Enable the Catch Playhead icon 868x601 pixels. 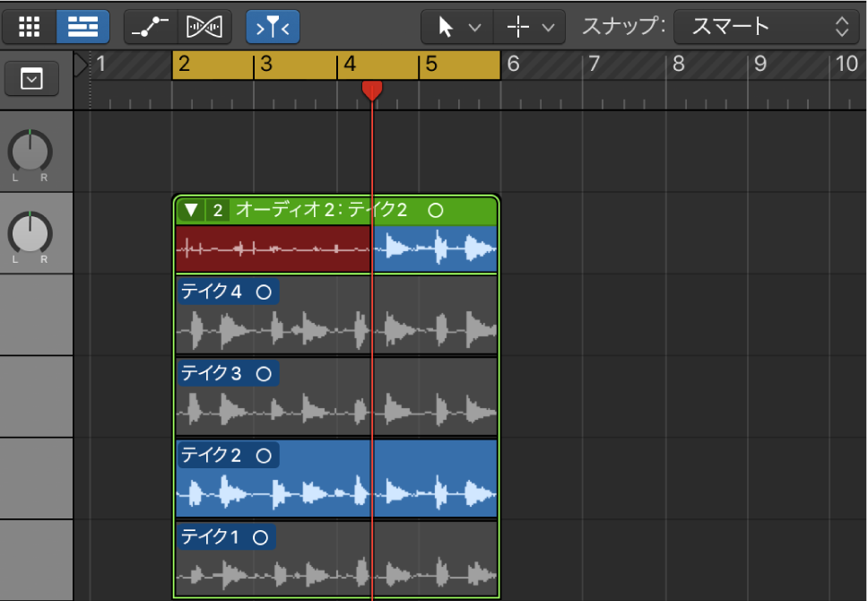pos(272,26)
